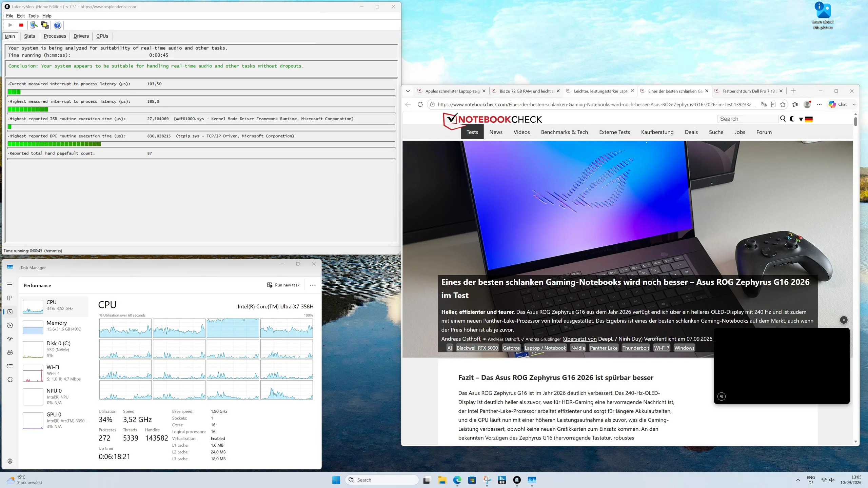
Task: Click the notebookcheck search magnifier icon
Action: coord(783,119)
